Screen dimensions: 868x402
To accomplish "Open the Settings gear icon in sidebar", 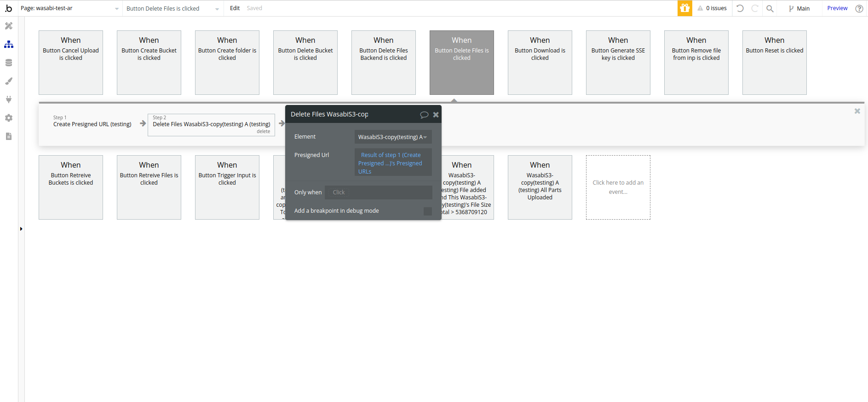I will (9, 118).
